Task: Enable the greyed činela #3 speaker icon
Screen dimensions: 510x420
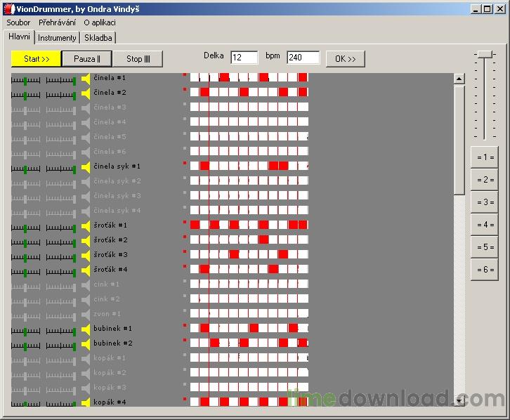Action: (x=86, y=109)
